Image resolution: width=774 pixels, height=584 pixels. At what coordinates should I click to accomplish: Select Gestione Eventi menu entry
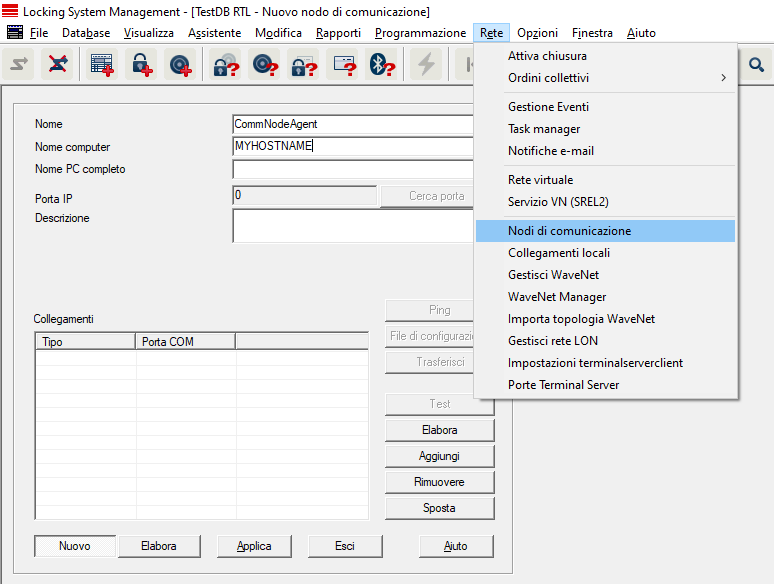[x=548, y=107]
